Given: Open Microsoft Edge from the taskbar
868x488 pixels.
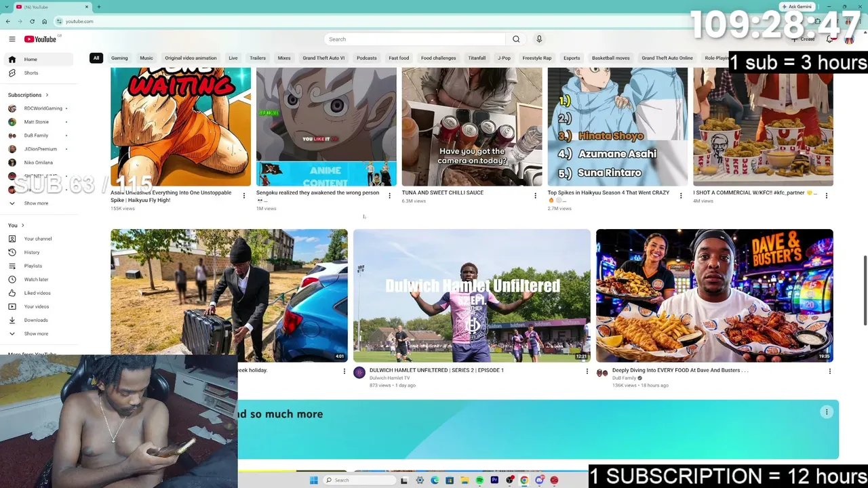Looking at the screenshot, I should pos(435,481).
